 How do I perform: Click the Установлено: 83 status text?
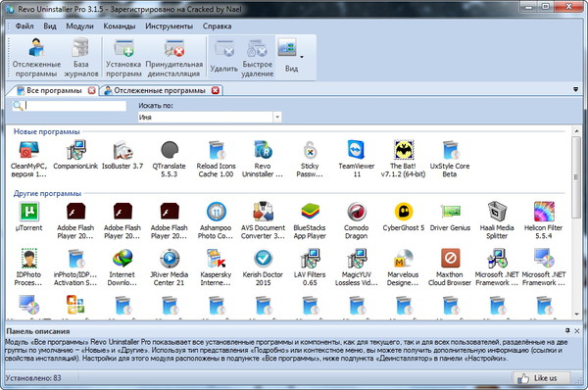coord(33,378)
